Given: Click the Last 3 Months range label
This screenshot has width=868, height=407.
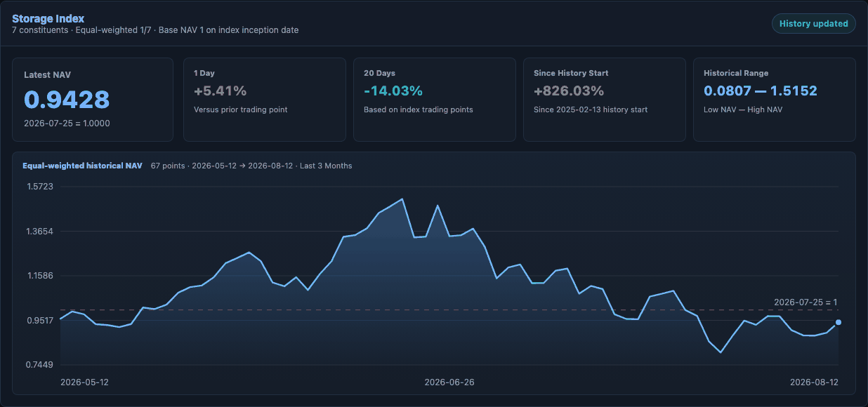Looking at the screenshot, I should [326, 166].
